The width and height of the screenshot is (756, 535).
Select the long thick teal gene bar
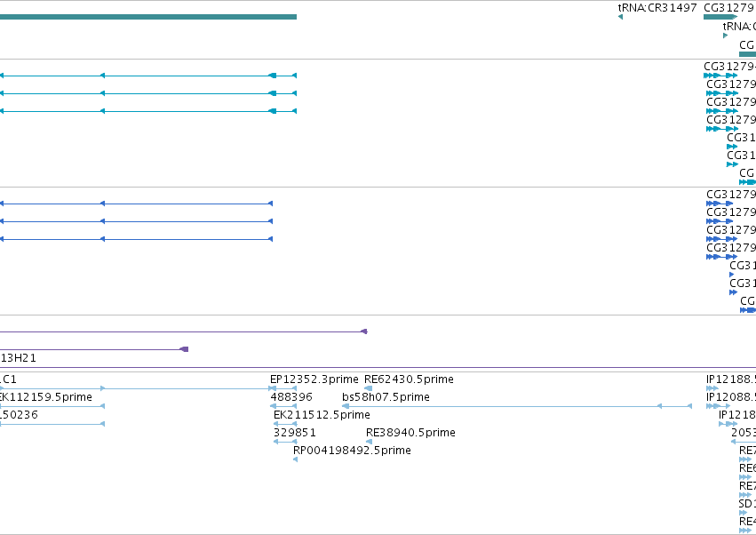148,17
